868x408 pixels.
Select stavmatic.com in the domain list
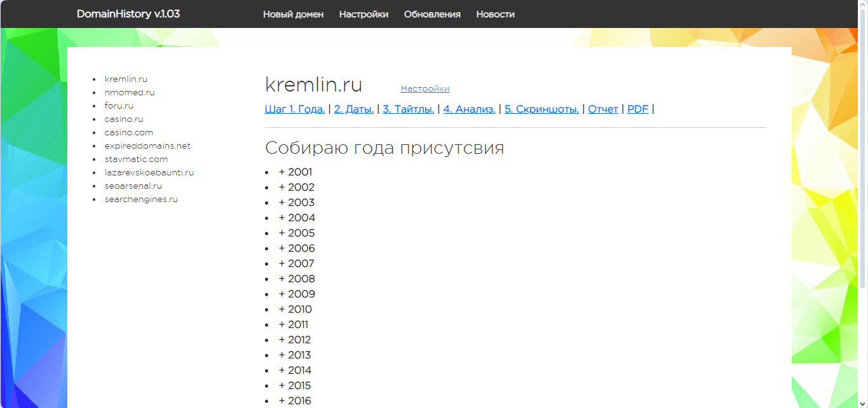pos(136,160)
